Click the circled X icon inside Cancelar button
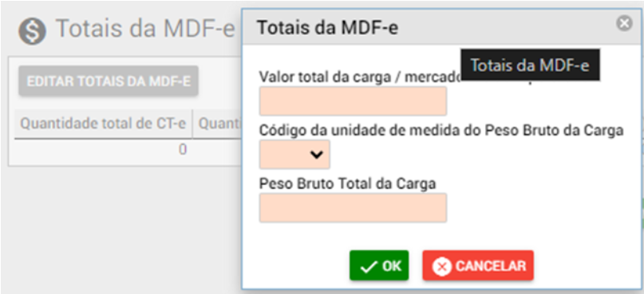Viewport: 644px width, 294px height. (442, 267)
